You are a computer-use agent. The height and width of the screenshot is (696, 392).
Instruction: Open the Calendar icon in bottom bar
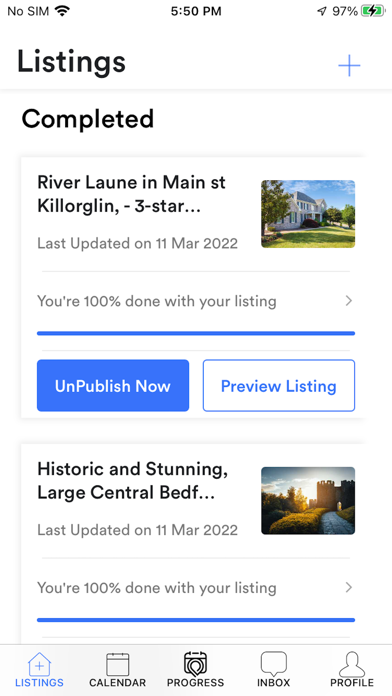pos(118,664)
